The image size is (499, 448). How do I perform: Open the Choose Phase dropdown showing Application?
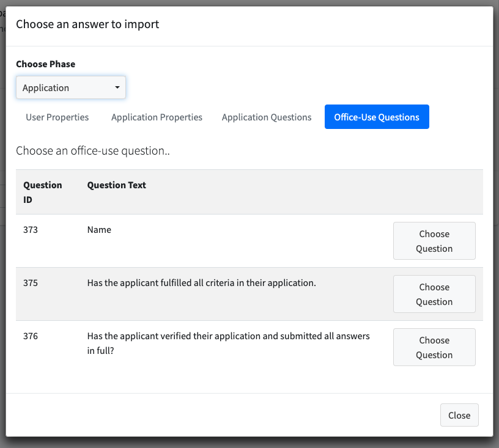[71, 87]
